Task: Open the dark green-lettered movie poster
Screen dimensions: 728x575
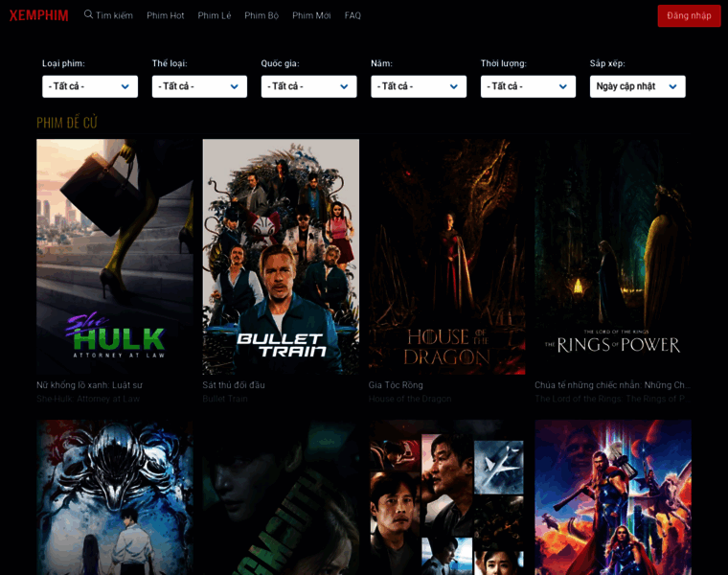Action: point(281,497)
